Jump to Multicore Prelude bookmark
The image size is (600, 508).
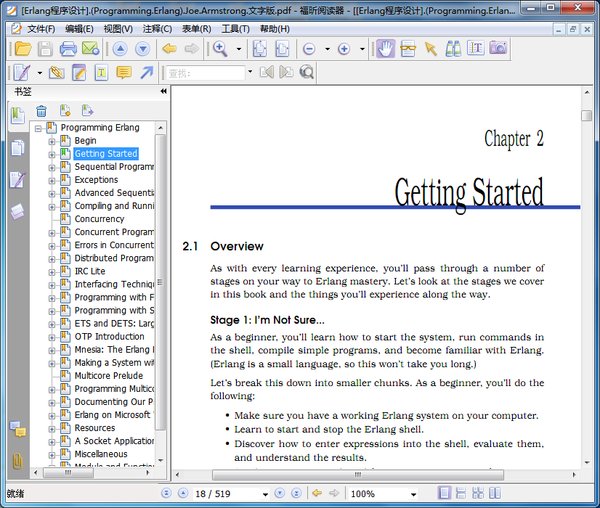(109, 376)
